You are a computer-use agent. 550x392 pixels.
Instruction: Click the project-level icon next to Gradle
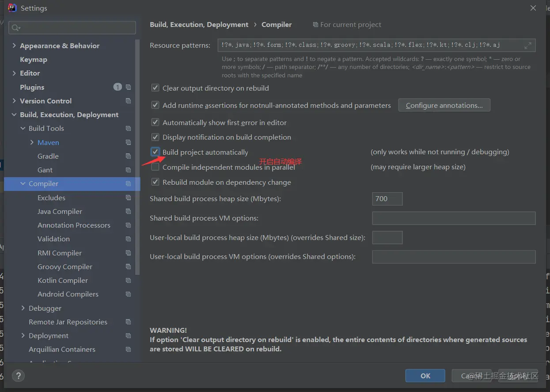[x=128, y=156]
